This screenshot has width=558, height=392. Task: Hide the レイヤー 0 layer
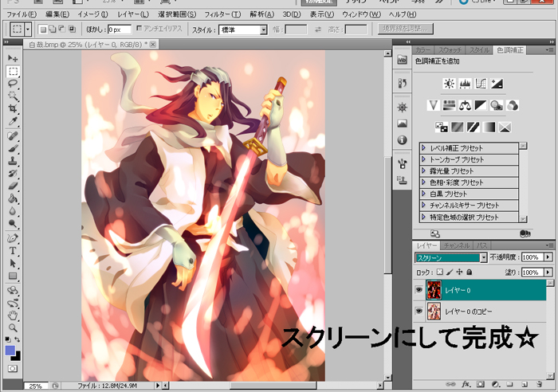click(x=418, y=289)
